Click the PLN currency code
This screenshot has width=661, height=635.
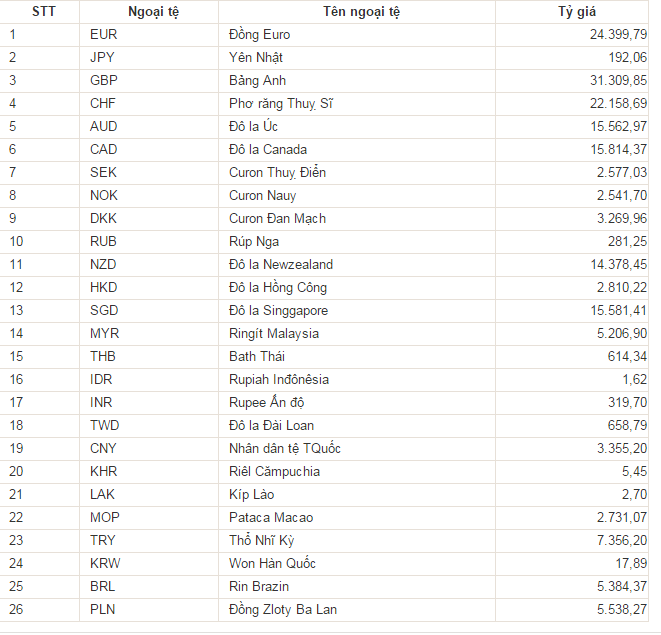click(x=103, y=609)
